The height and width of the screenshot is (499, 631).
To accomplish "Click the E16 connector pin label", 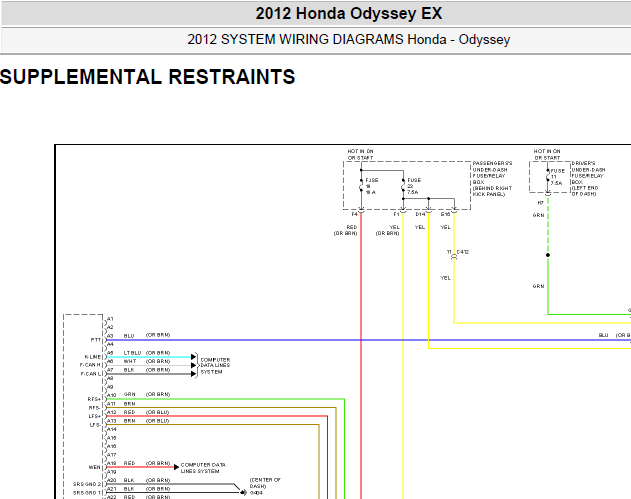I will coord(445,214).
